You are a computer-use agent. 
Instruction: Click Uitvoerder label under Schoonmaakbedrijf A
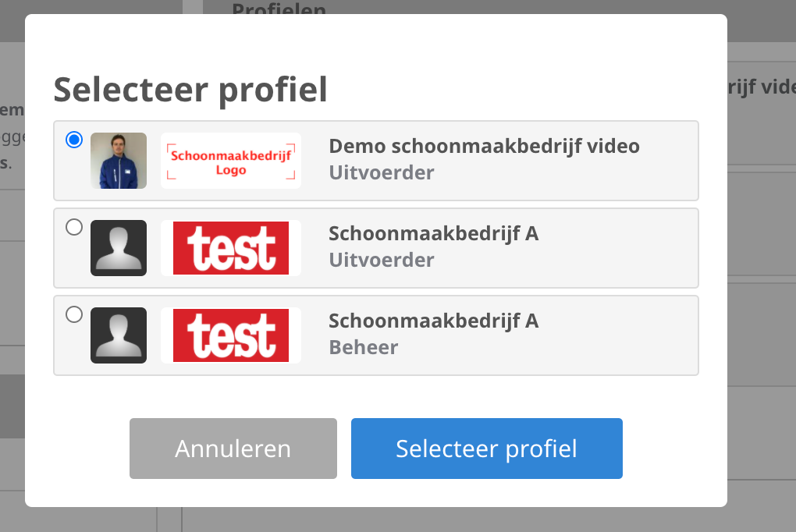pyautogui.click(x=381, y=260)
